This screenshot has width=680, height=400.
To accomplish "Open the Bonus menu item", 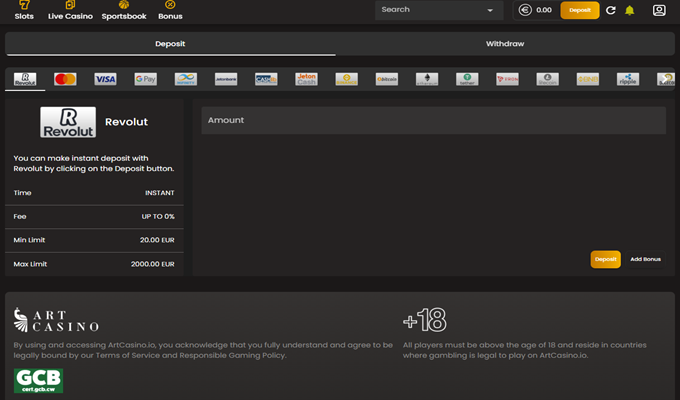I will [170, 11].
